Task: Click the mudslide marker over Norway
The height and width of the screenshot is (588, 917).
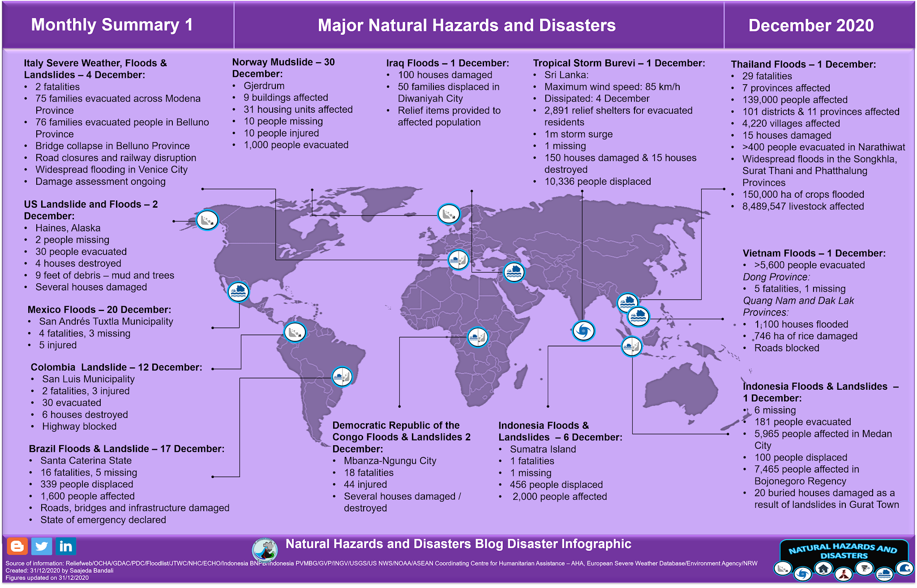Action: pos(450,214)
